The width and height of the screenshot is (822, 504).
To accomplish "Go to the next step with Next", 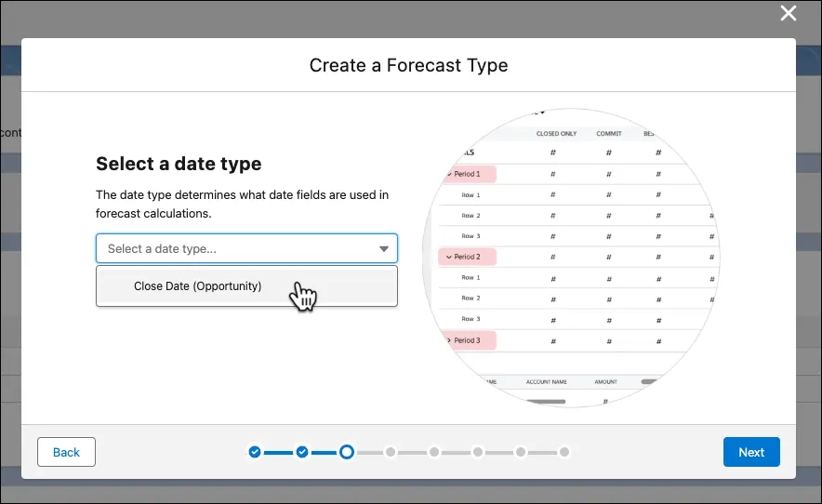I will [751, 452].
